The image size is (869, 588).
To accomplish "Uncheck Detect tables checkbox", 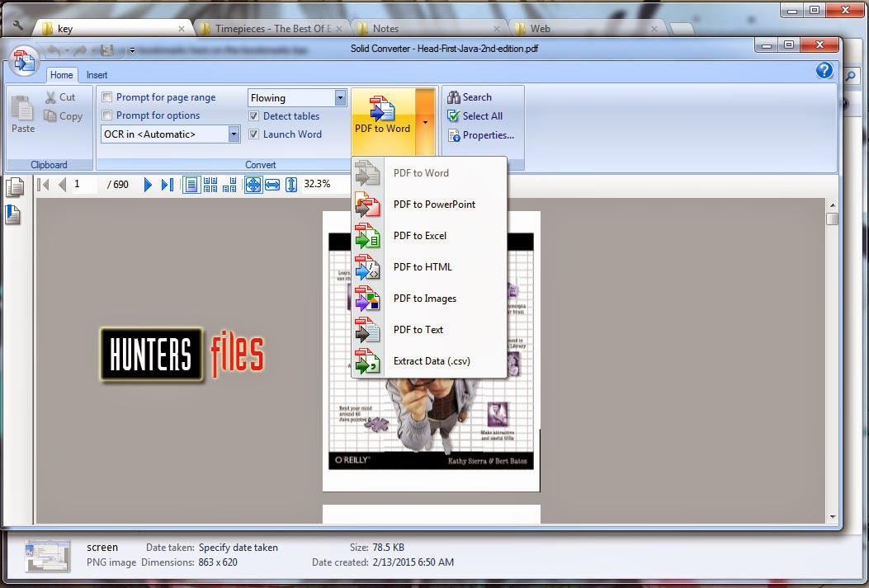I will pos(254,115).
